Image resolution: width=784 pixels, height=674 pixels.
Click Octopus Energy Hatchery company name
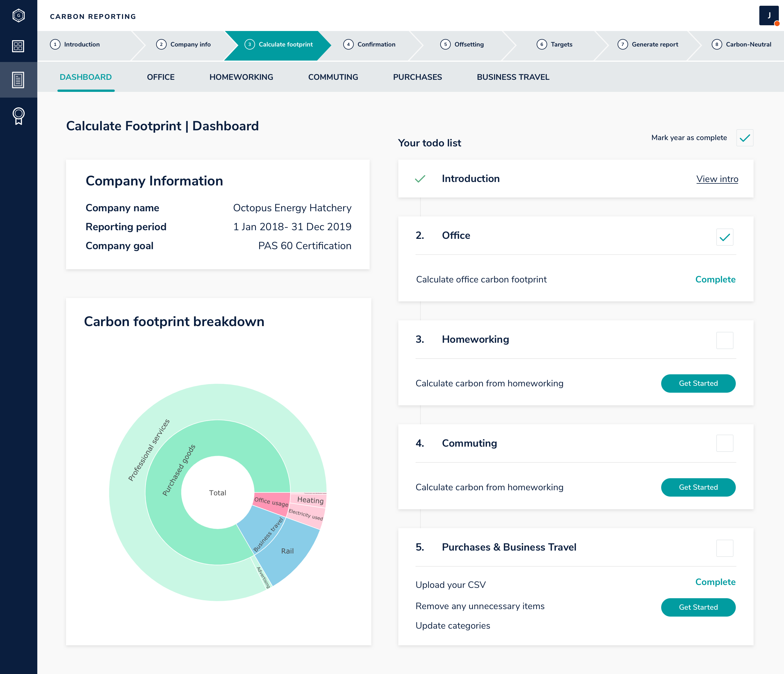coord(292,208)
